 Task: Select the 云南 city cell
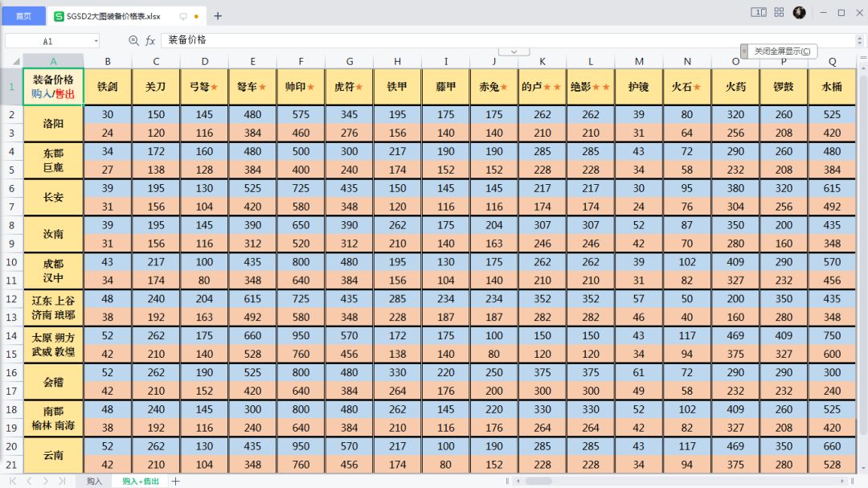[53, 455]
